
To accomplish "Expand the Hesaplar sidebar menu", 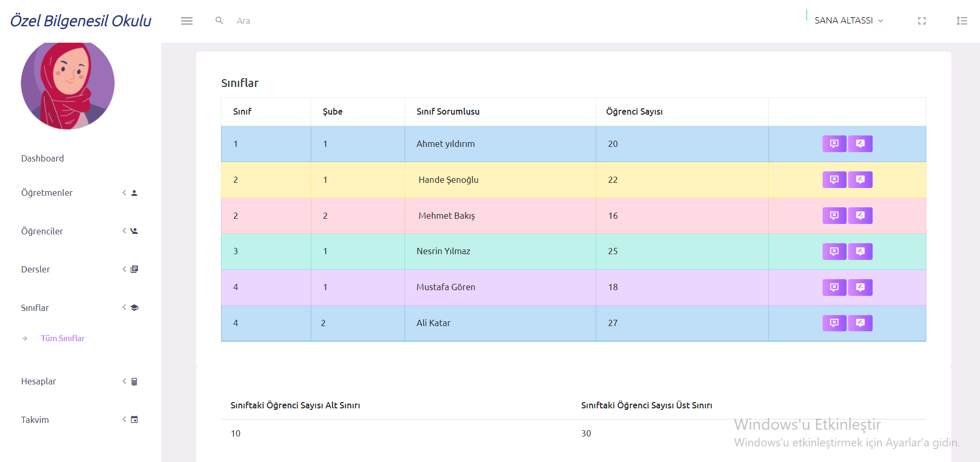I will click(x=79, y=381).
